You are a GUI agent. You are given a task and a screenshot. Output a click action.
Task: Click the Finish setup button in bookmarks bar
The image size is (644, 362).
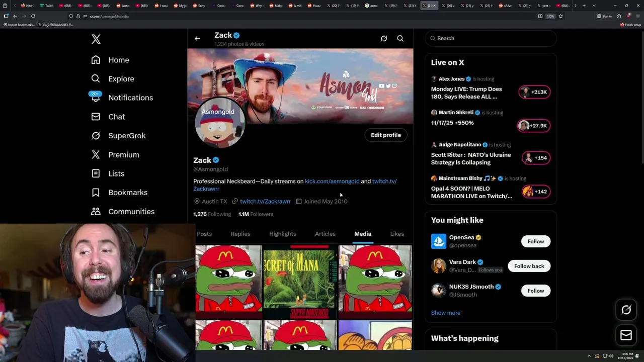coord(631,25)
